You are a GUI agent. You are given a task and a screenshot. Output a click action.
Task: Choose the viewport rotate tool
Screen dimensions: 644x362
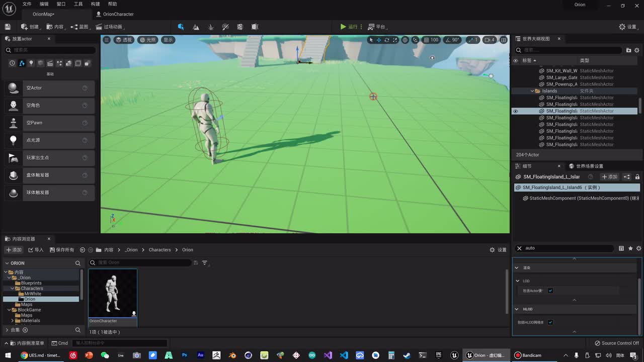387,40
